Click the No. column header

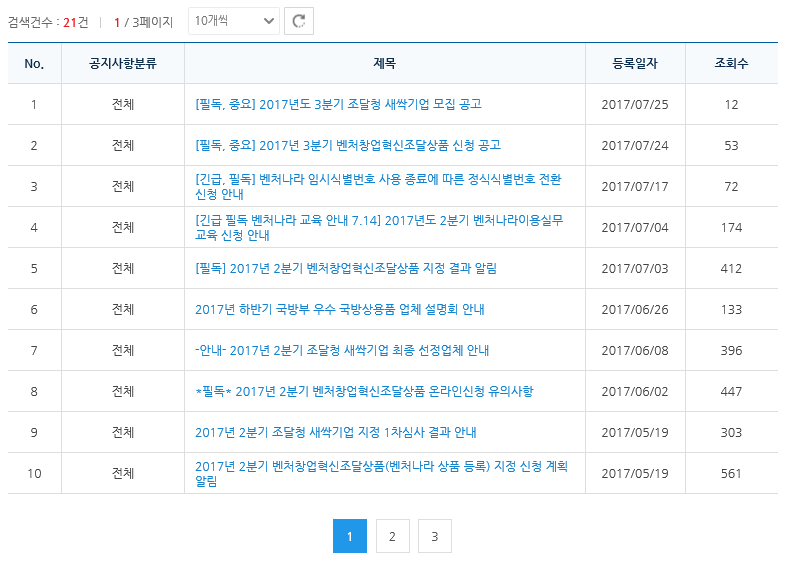(34, 64)
